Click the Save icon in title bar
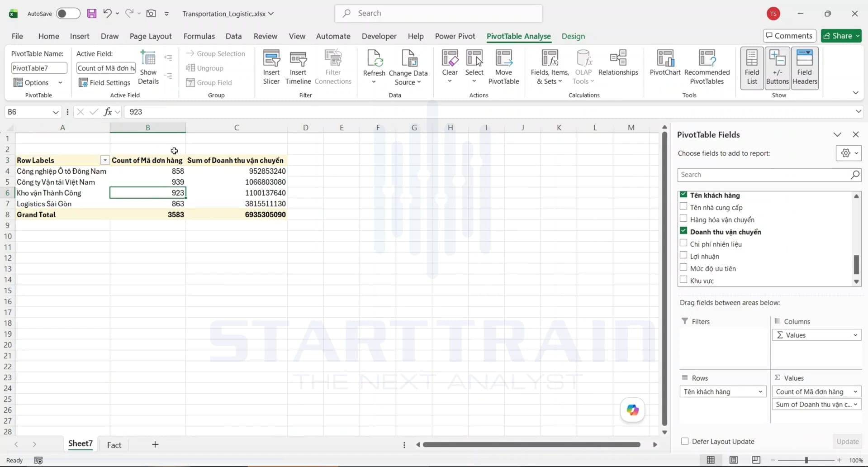Screen dimensions: 868x467 click(91, 14)
